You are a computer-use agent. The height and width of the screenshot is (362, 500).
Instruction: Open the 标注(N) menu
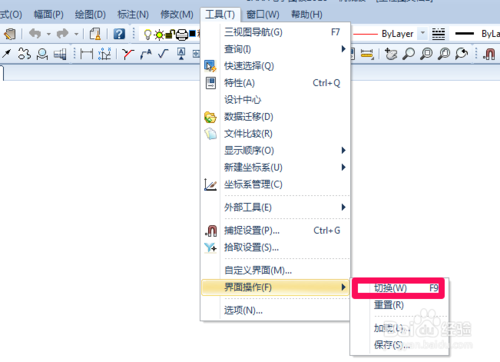(x=133, y=15)
